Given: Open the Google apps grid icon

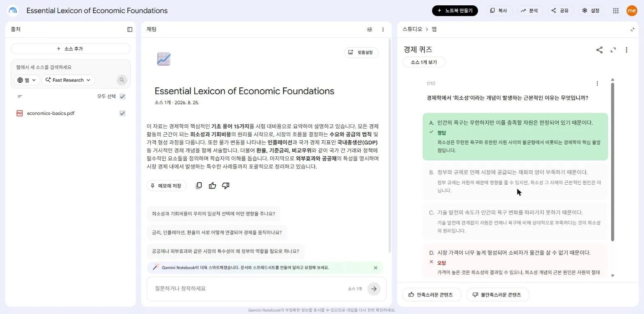Looking at the screenshot, I should click(x=616, y=11).
